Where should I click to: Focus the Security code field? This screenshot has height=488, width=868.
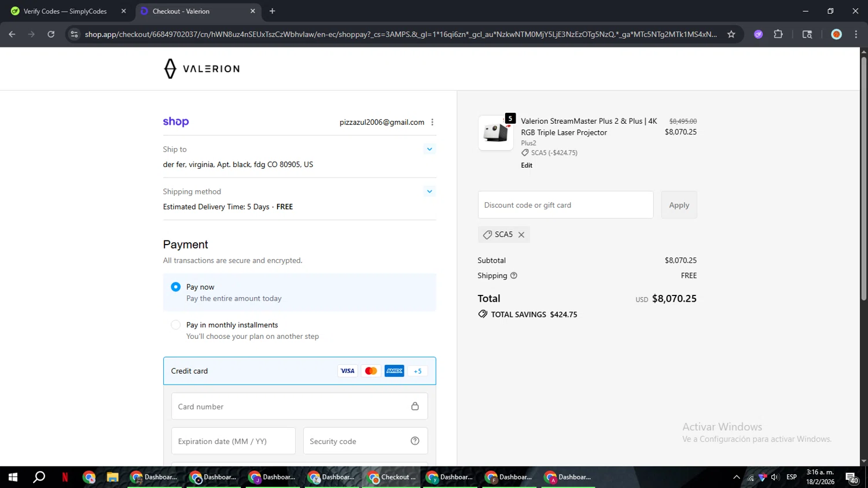(365, 441)
